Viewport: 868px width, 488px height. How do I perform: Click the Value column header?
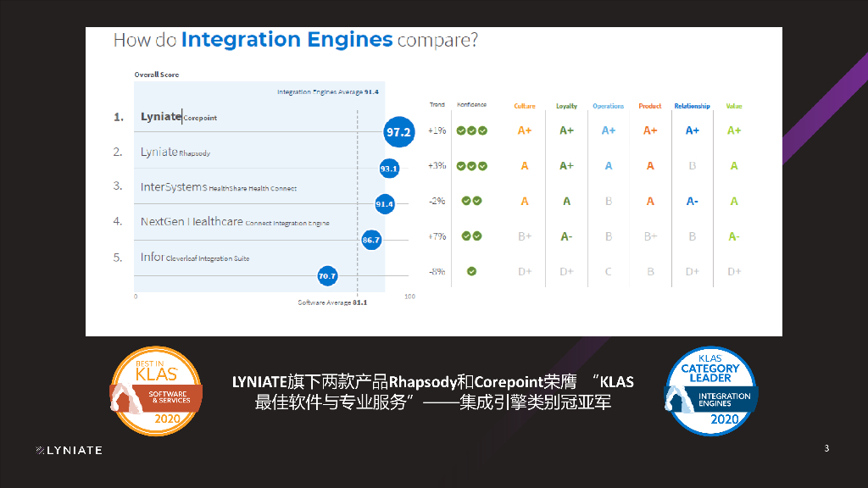click(x=734, y=106)
